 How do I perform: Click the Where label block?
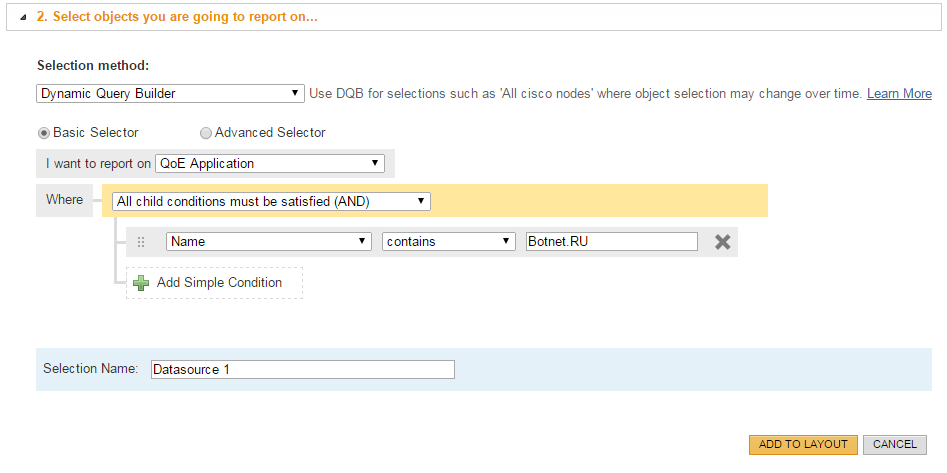pos(65,200)
